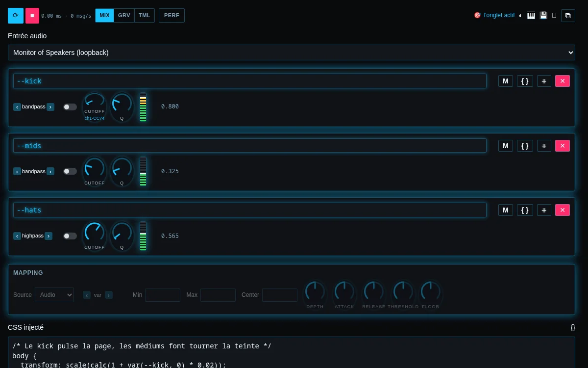Open the PERF tab

pyautogui.click(x=171, y=15)
